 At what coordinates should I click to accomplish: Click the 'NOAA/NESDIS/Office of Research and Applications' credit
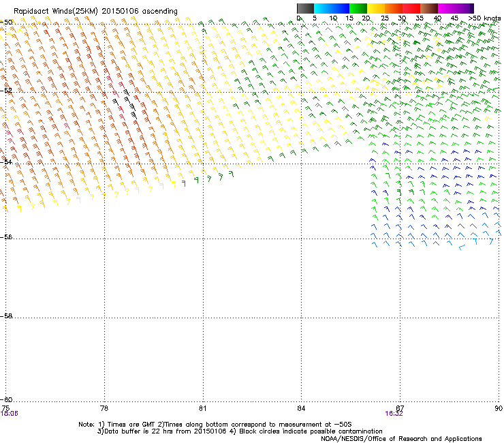click(x=401, y=438)
